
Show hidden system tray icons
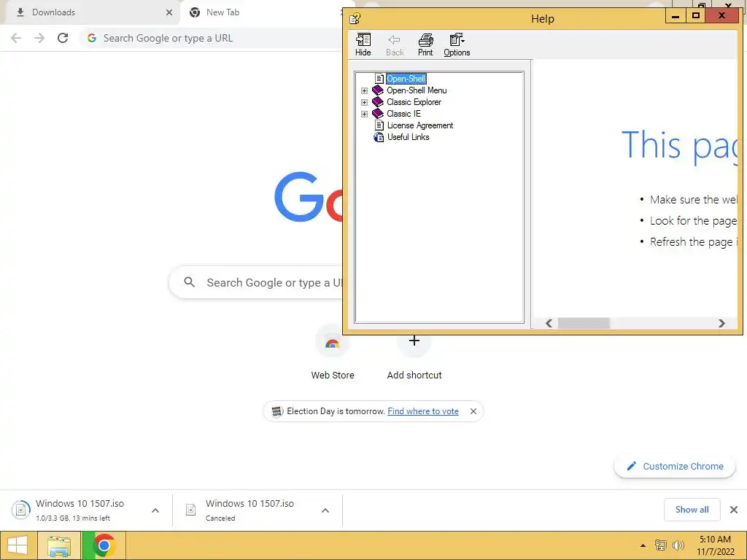click(643, 545)
